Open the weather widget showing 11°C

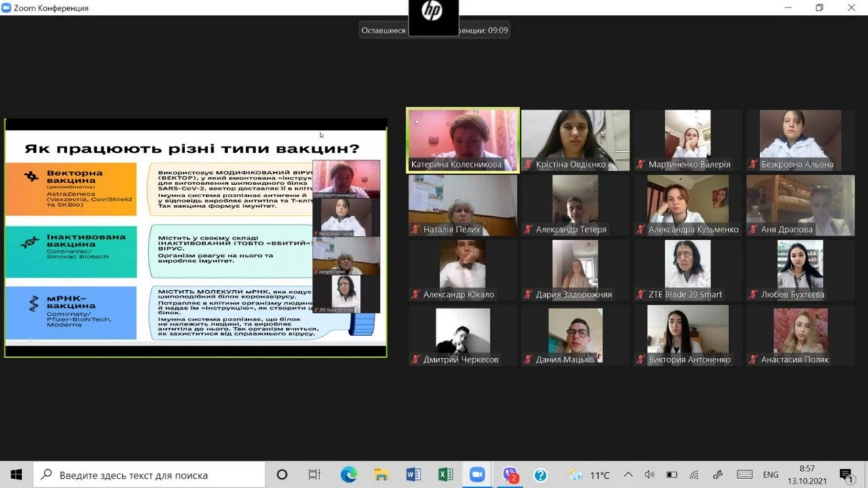pyautogui.click(x=590, y=475)
